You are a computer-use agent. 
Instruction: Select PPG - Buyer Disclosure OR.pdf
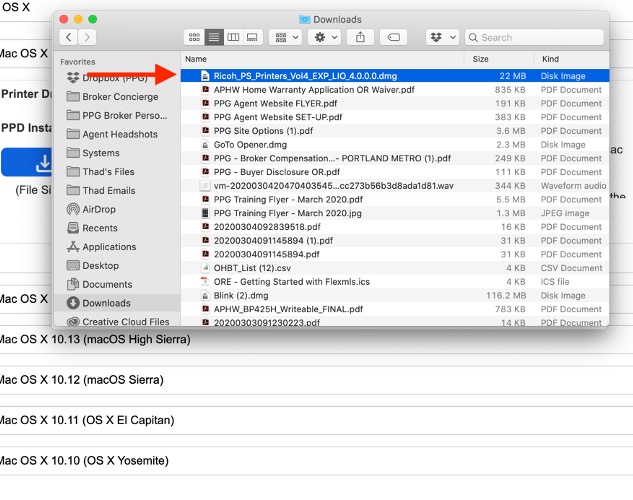pyautogui.click(x=395, y=172)
